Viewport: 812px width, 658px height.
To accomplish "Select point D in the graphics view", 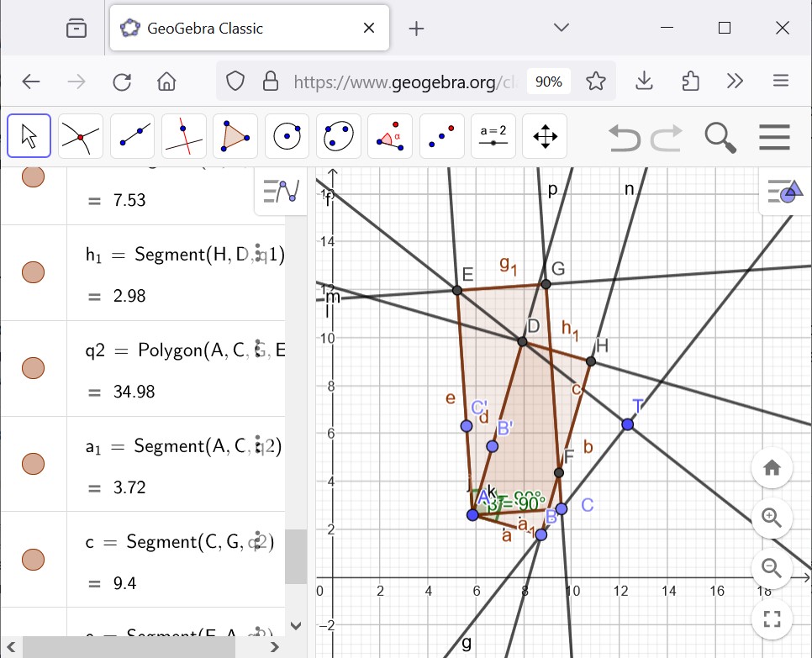I will tap(523, 342).
